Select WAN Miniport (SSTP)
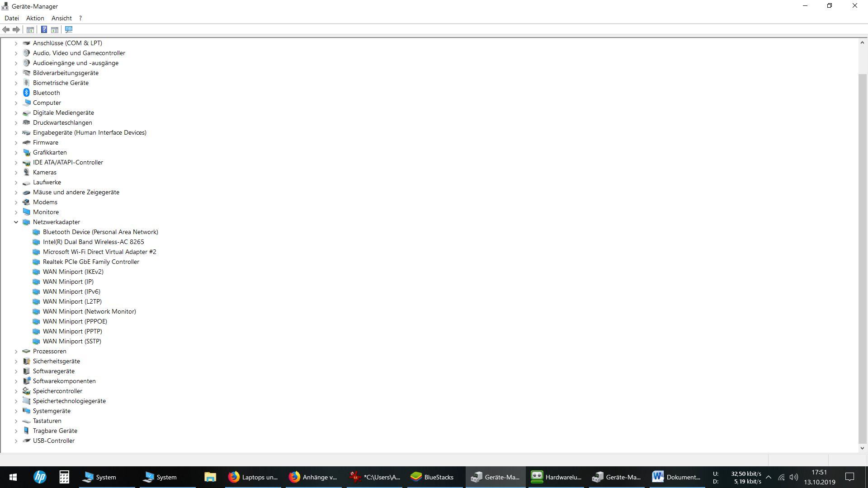Image resolution: width=868 pixels, height=488 pixels. [72, 341]
